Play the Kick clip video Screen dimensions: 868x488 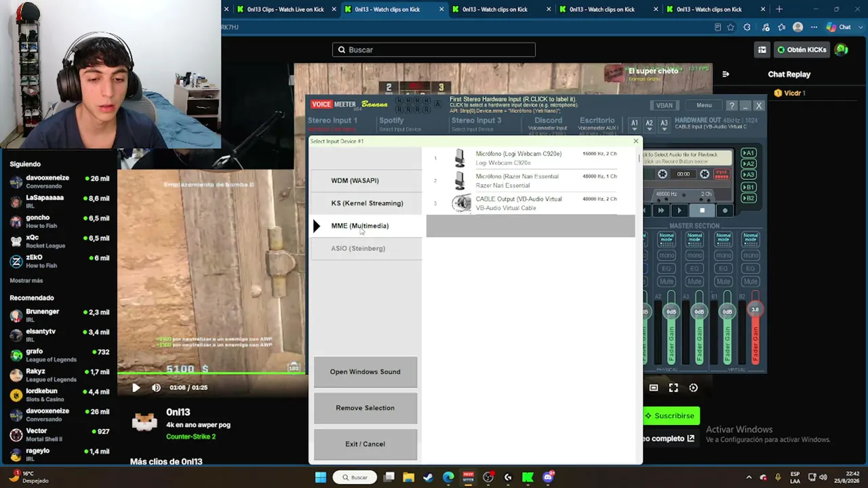[x=136, y=388]
